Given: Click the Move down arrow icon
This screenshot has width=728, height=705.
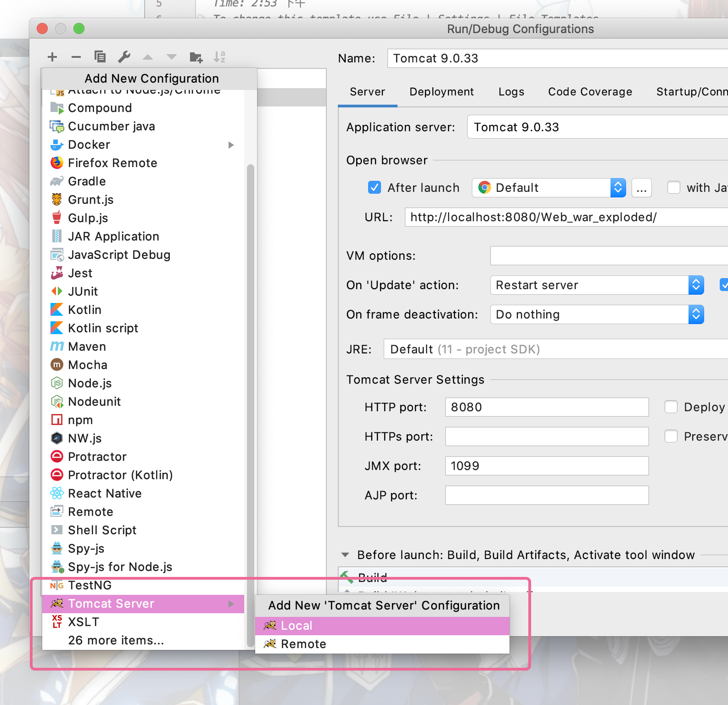Looking at the screenshot, I should [x=172, y=57].
